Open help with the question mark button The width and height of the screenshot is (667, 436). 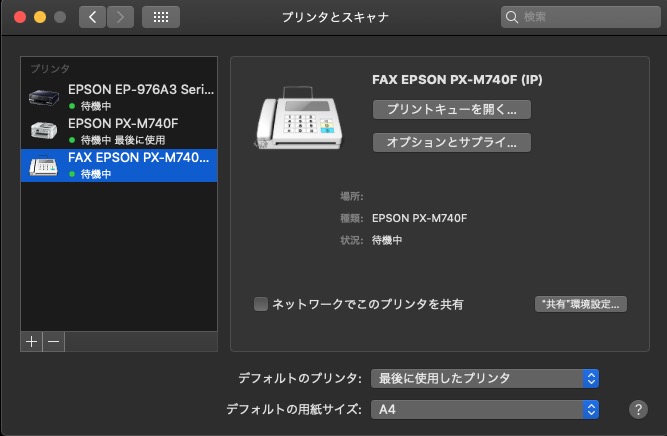[x=638, y=410]
